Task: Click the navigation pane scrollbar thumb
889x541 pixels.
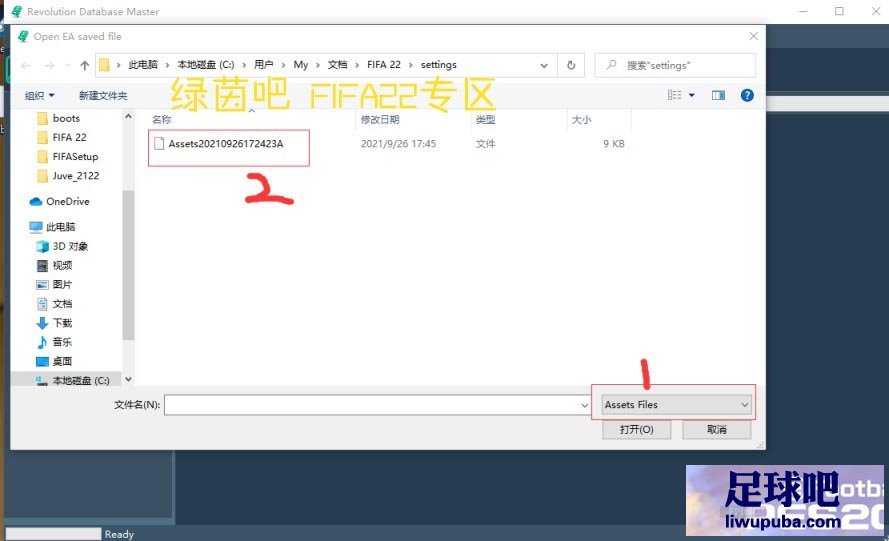Action: [x=128, y=265]
